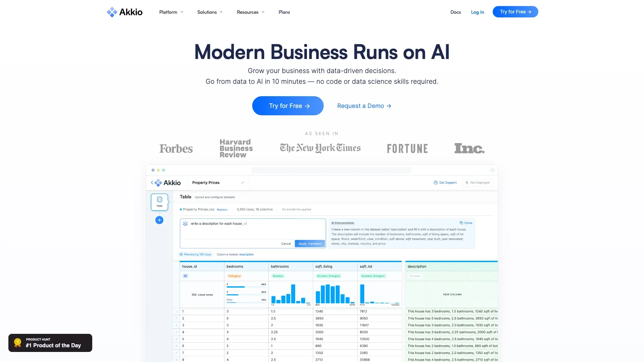Viewport: 644px width, 362px height.
Task: Select the bathrooms column header
Action: click(x=291, y=266)
